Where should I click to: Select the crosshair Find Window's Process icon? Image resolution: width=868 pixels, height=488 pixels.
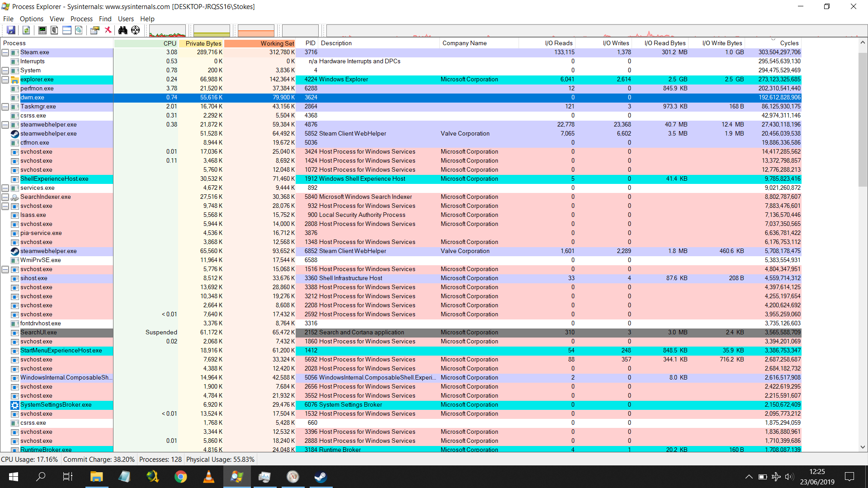pos(136,30)
